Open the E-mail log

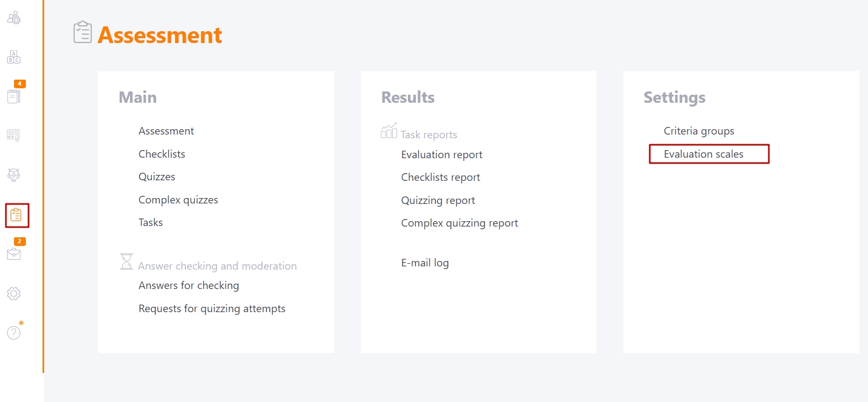(x=425, y=263)
